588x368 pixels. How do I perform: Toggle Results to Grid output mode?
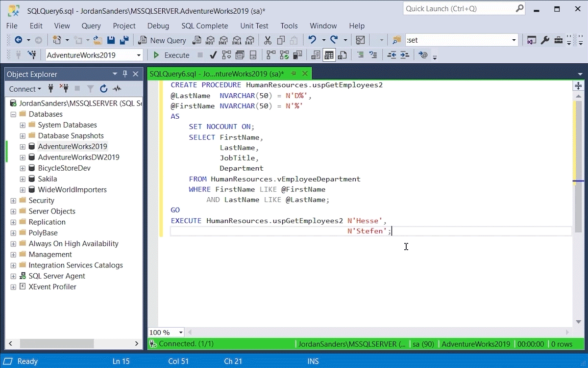[x=329, y=55]
